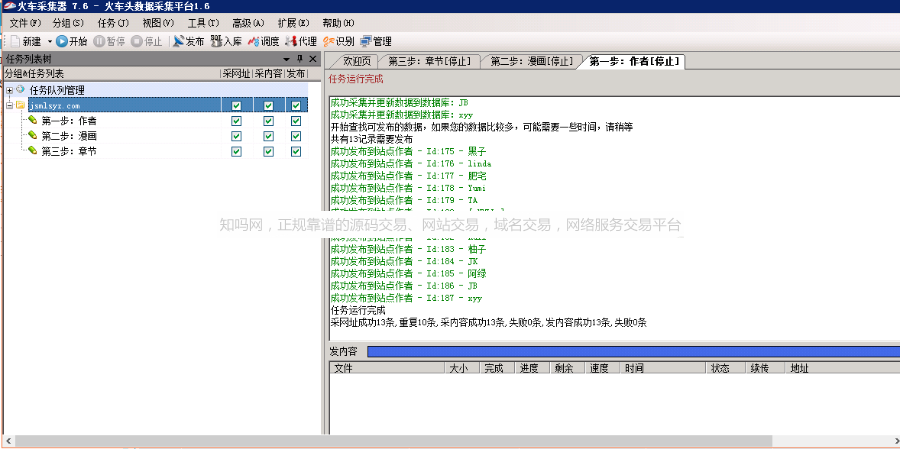Start the task with the 开始 button
The width and height of the screenshot is (900, 449).
(x=72, y=41)
